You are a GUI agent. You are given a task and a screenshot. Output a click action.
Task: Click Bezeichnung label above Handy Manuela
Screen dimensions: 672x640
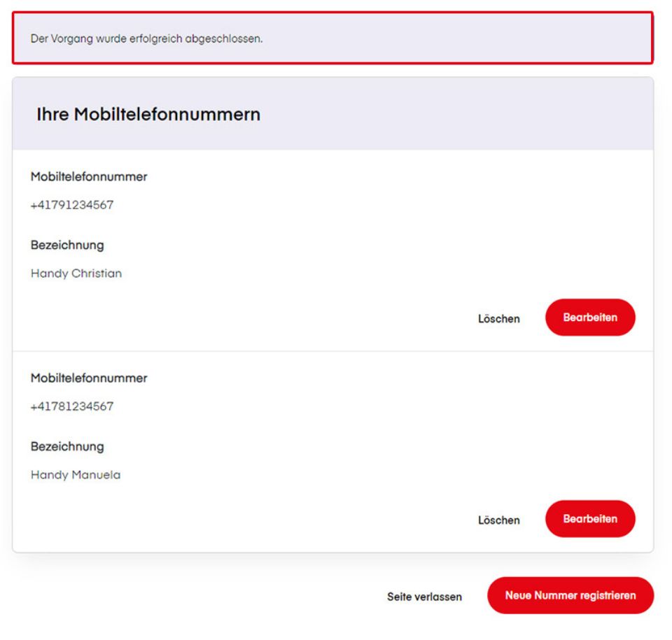[67, 447]
